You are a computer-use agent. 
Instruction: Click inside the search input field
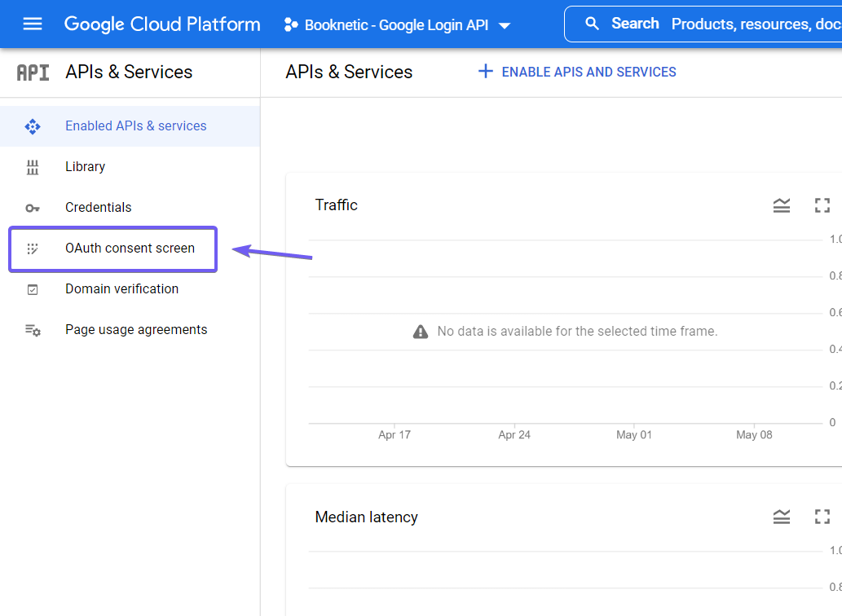pos(734,24)
